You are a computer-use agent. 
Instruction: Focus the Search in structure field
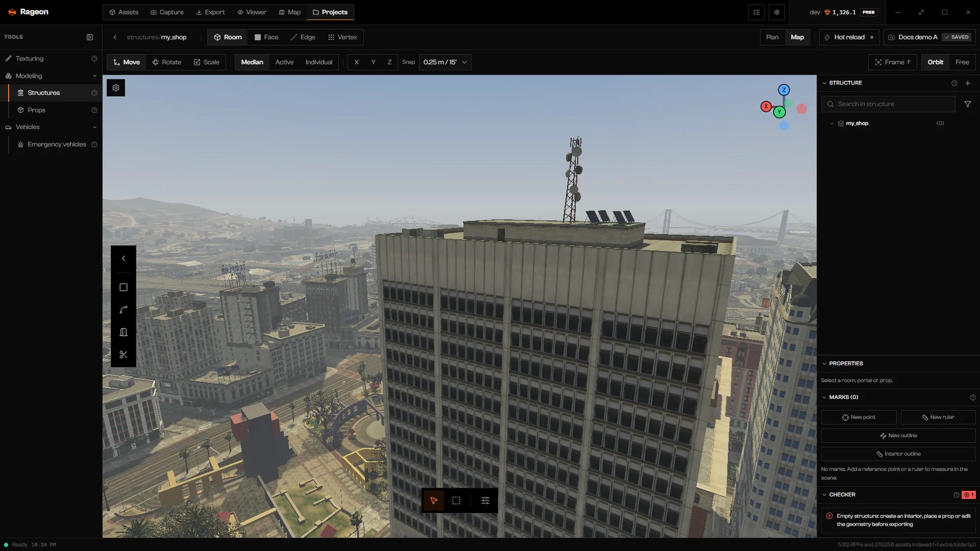tap(888, 104)
